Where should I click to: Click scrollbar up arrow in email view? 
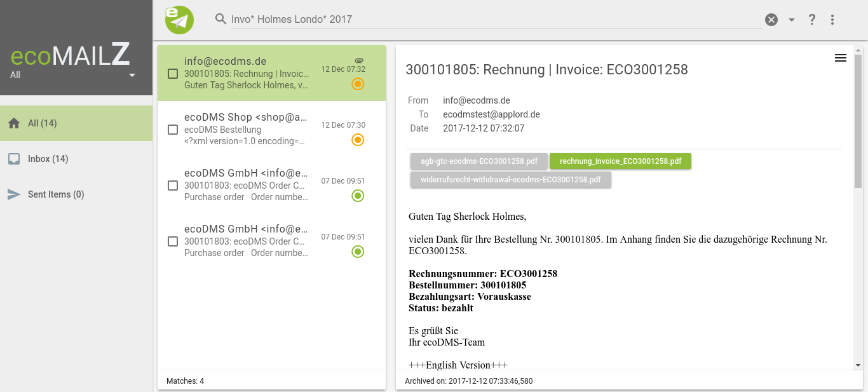858,50
